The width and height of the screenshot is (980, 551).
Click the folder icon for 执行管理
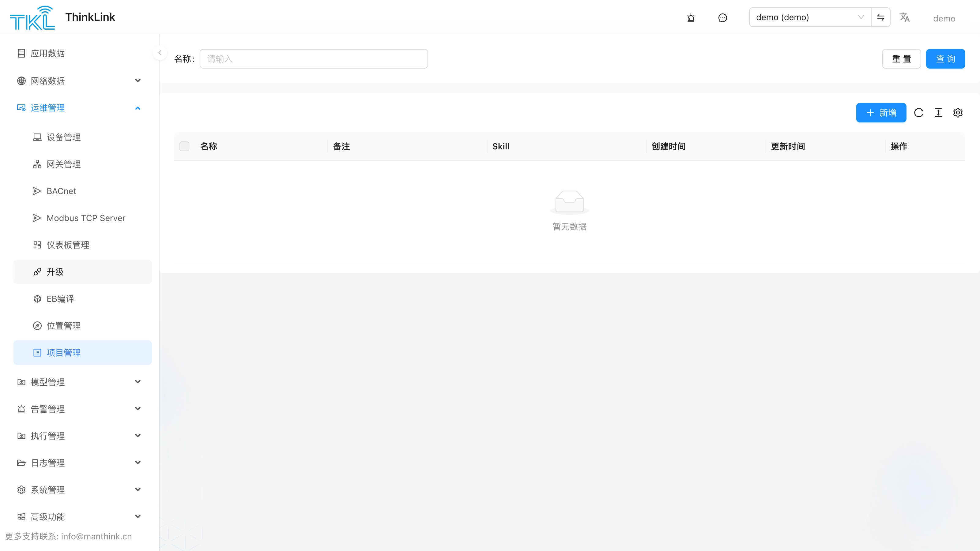pyautogui.click(x=21, y=436)
